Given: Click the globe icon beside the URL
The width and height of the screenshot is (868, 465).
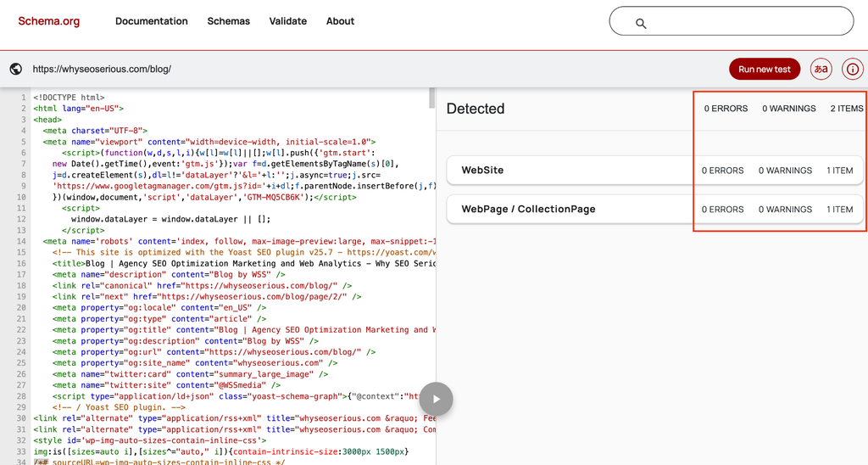Looking at the screenshot, I should 16,69.
